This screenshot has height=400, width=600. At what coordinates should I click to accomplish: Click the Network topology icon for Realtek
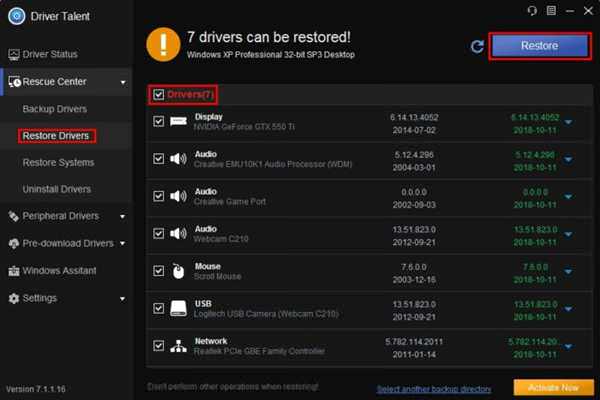point(178,346)
